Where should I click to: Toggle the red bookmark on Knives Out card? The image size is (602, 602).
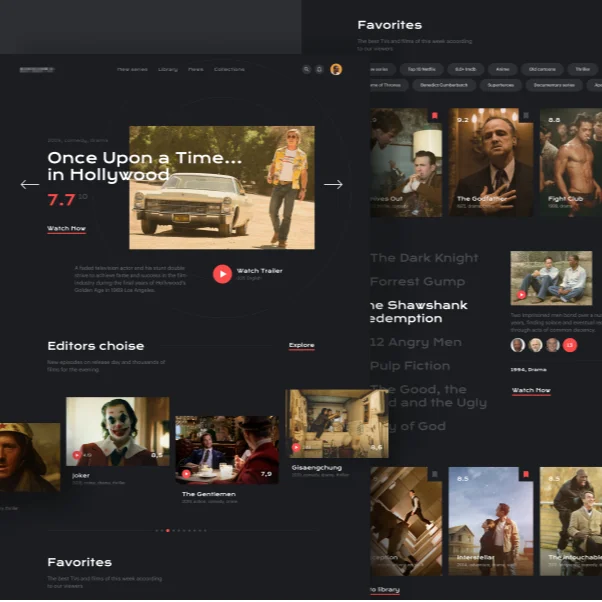(435, 116)
